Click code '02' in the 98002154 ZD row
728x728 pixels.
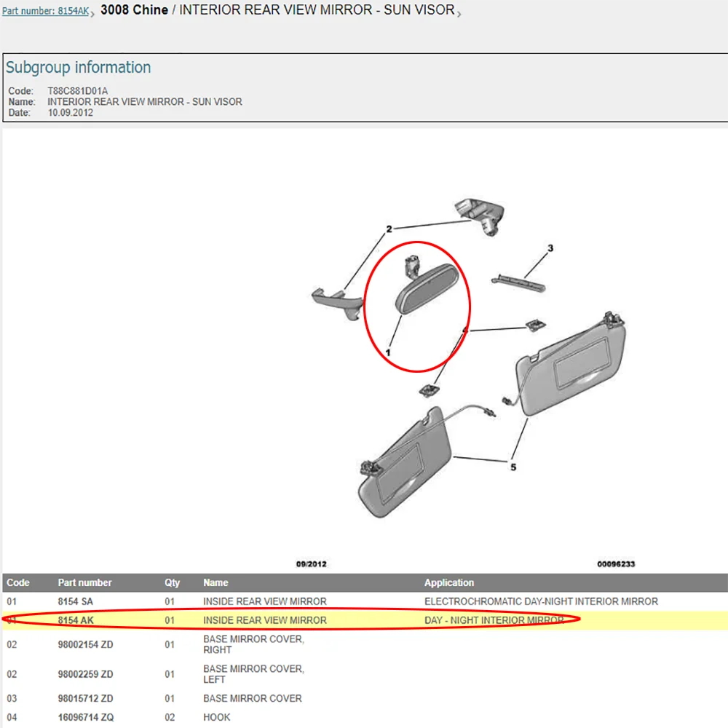coord(12,644)
